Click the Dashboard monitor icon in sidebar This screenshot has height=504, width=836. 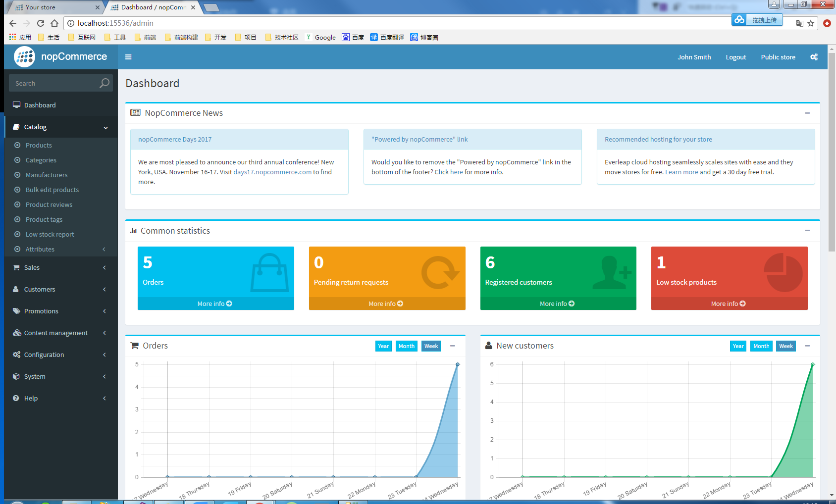coord(16,105)
